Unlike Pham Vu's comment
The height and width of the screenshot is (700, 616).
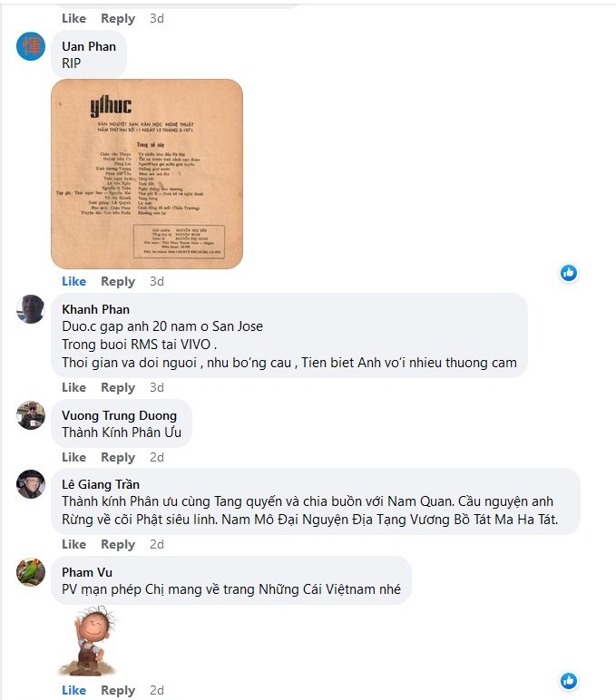(x=73, y=690)
